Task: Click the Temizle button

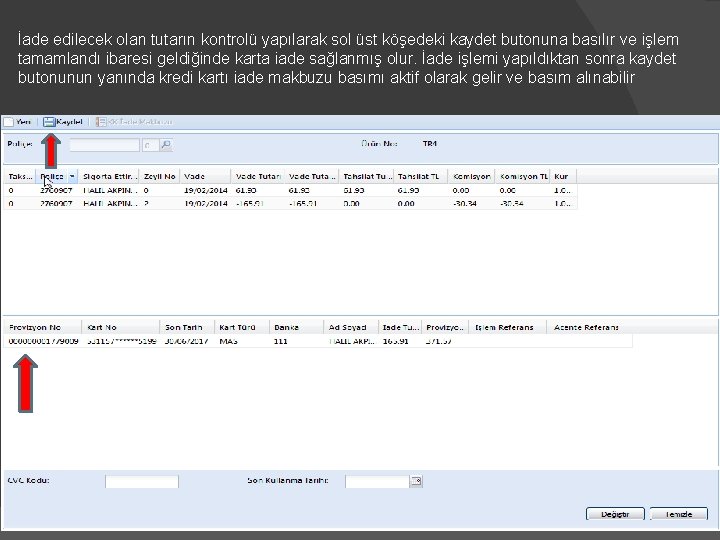Action: [x=679, y=514]
